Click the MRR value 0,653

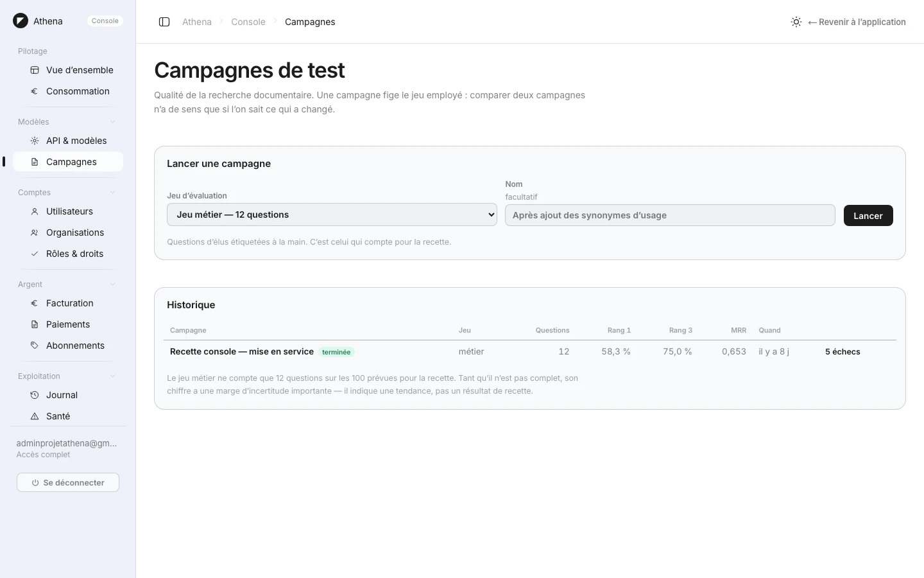pos(734,351)
